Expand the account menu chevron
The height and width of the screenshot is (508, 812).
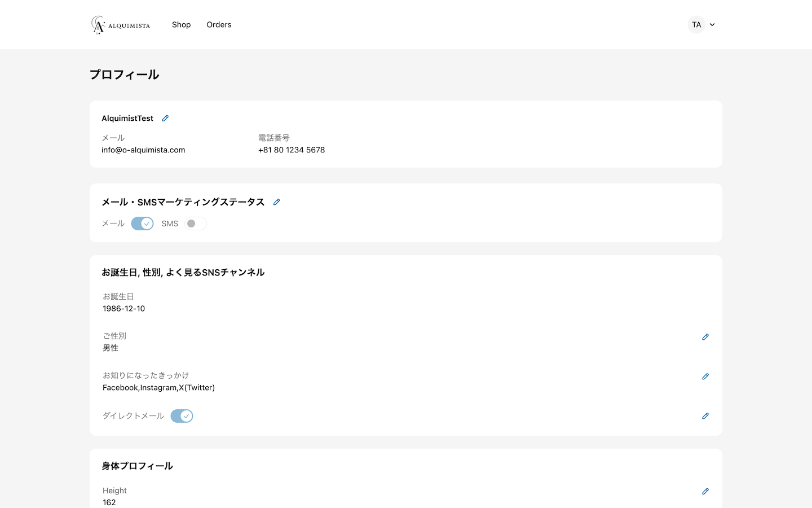pyautogui.click(x=712, y=25)
